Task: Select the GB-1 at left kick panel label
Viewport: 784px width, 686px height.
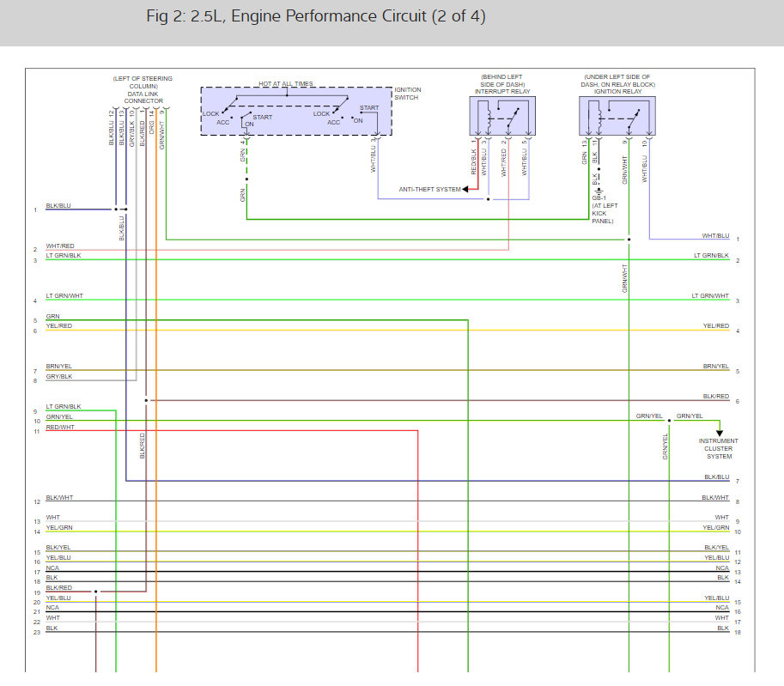Action: pyautogui.click(x=605, y=209)
